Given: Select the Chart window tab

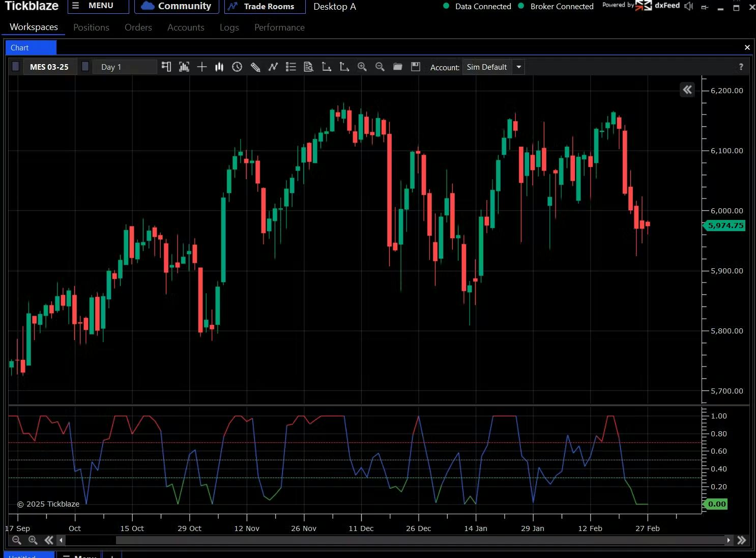Looking at the screenshot, I should (31, 47).
